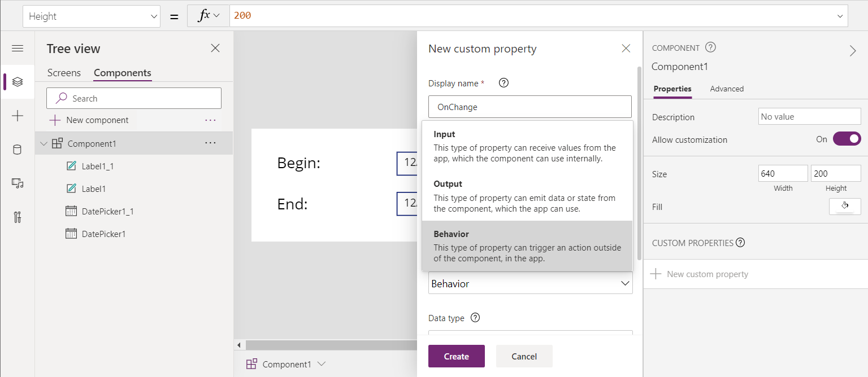
Task: Switch to the Advanced tab
Action: (727, 89)
